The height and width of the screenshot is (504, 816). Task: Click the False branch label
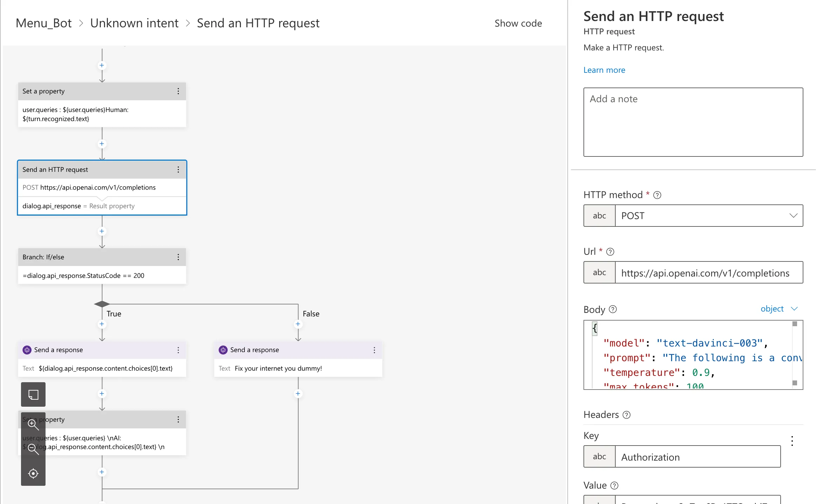[311, 314]
